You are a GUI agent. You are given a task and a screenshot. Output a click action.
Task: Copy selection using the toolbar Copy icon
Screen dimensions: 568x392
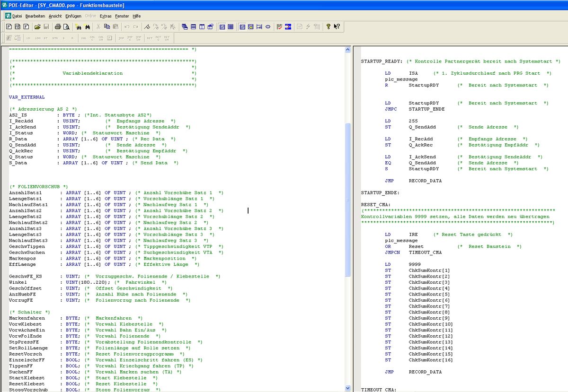107,27
